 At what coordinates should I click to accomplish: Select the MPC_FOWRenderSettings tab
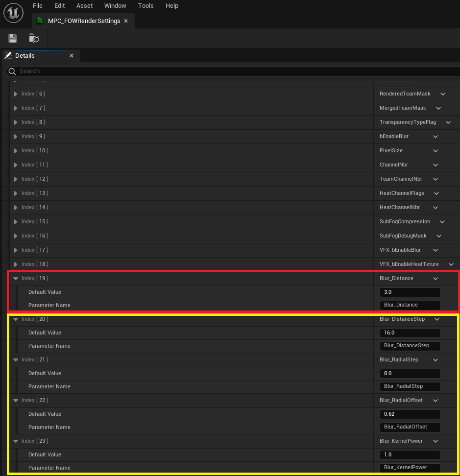click(83, 21)
